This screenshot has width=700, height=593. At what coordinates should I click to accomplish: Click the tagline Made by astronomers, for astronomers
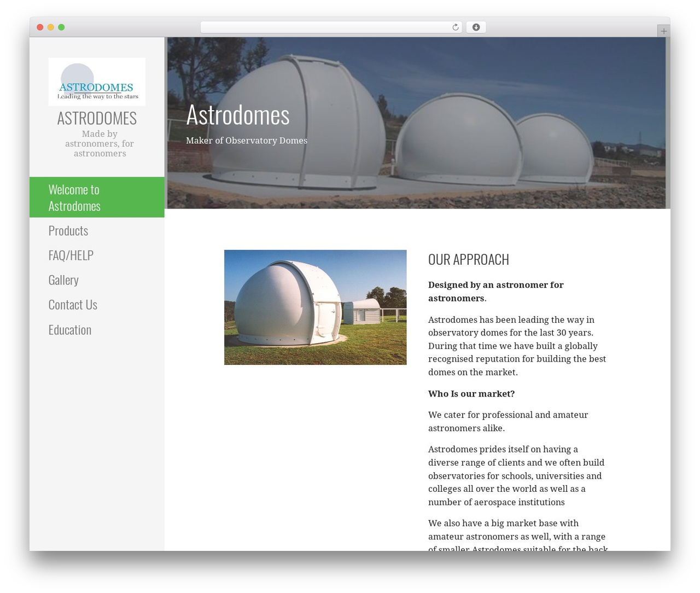pyautogui.click(x=100, y=144)
